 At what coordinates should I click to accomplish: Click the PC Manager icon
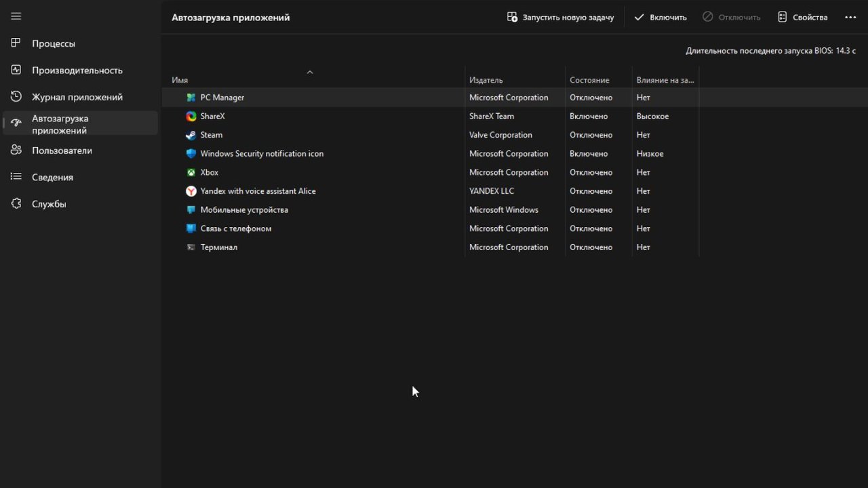tap(191, 98)
